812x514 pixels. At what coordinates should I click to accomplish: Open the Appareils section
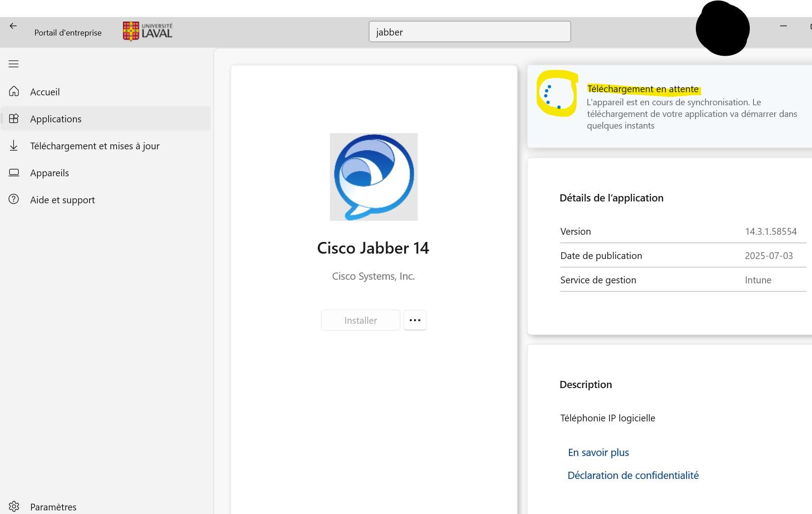50,173
